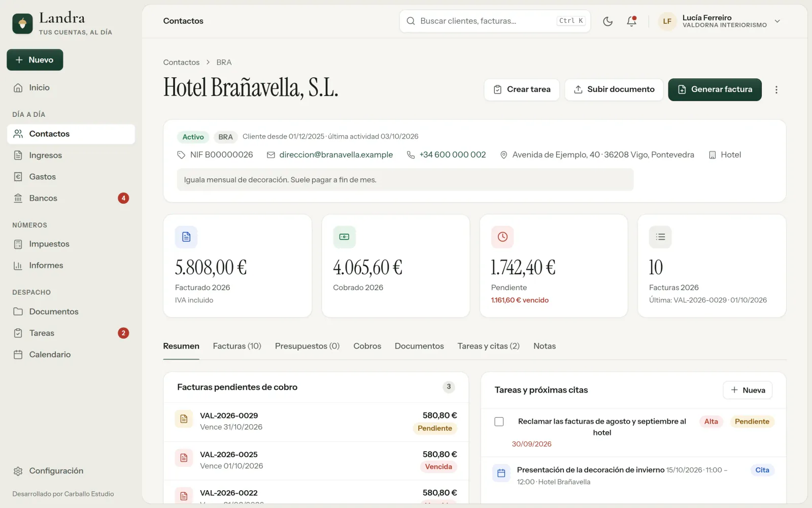Click the Subir documento button

[614, 89]
